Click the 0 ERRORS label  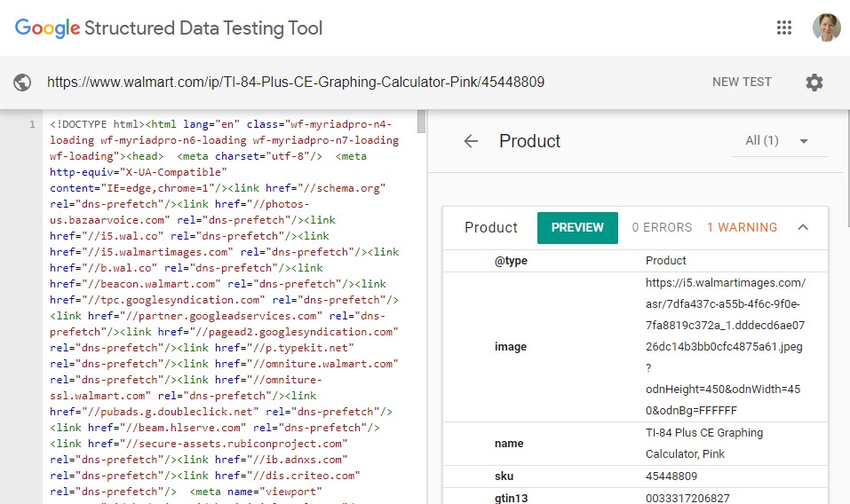click(x=662, y=227)
